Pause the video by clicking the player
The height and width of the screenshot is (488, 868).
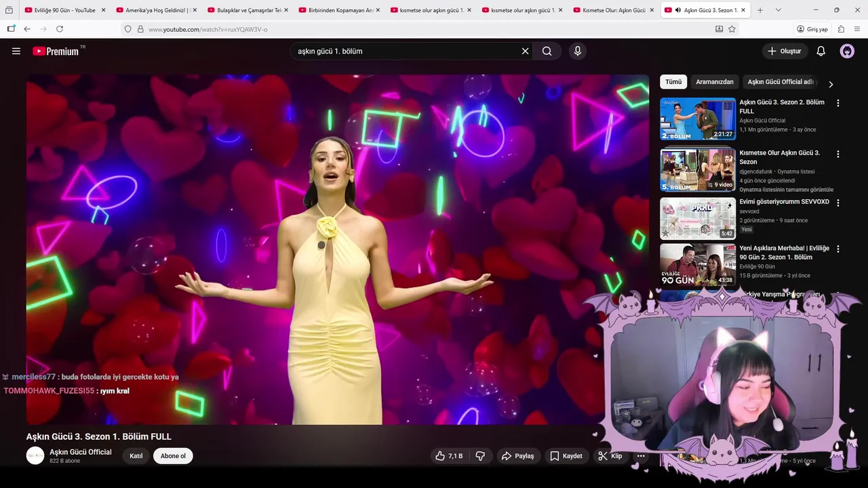(x=337, y=249)
